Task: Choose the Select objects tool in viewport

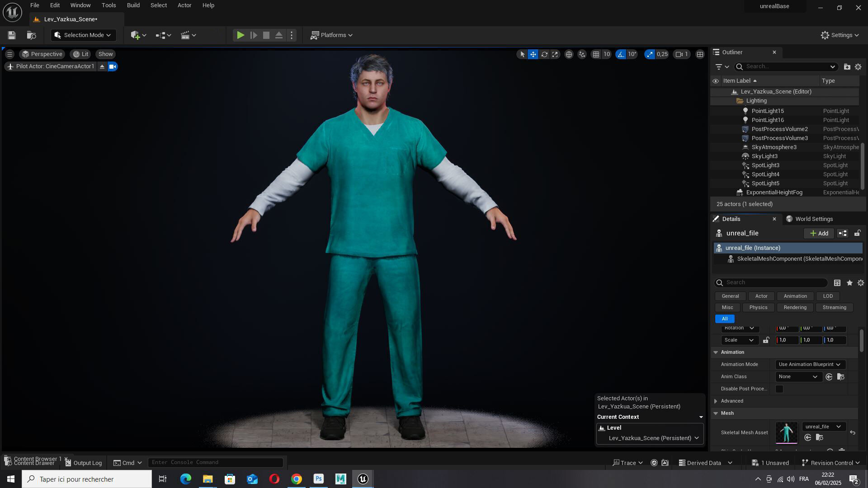Action: (x=522, y=54)
